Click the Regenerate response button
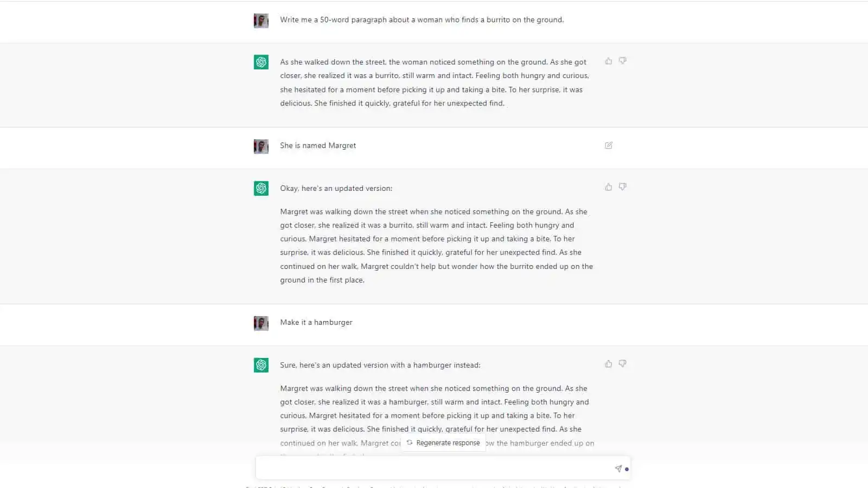 [x=443, y=443]
